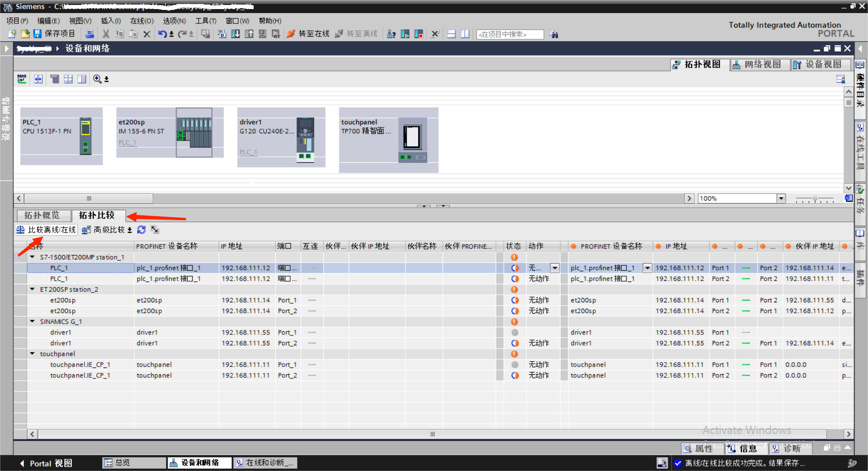This screenshot has height=471, width=868.
Task: Click the comparison table horizontal scrollbar
Action: tap(432, 434)
